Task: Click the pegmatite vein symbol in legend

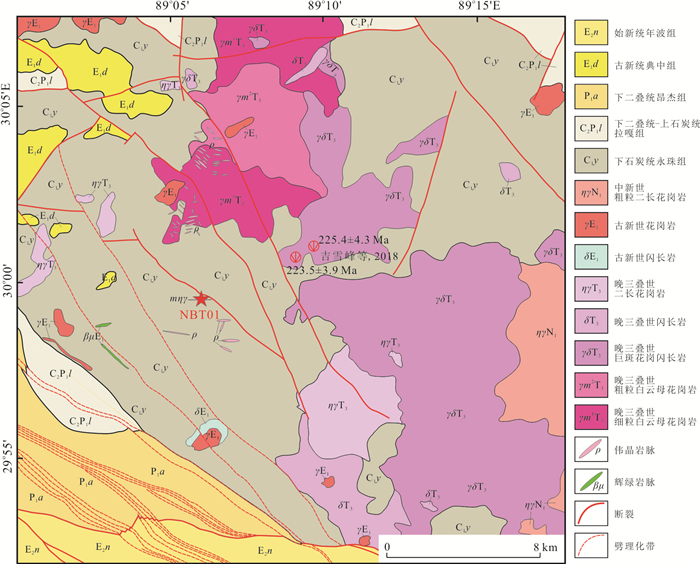Action: [589, 449]
